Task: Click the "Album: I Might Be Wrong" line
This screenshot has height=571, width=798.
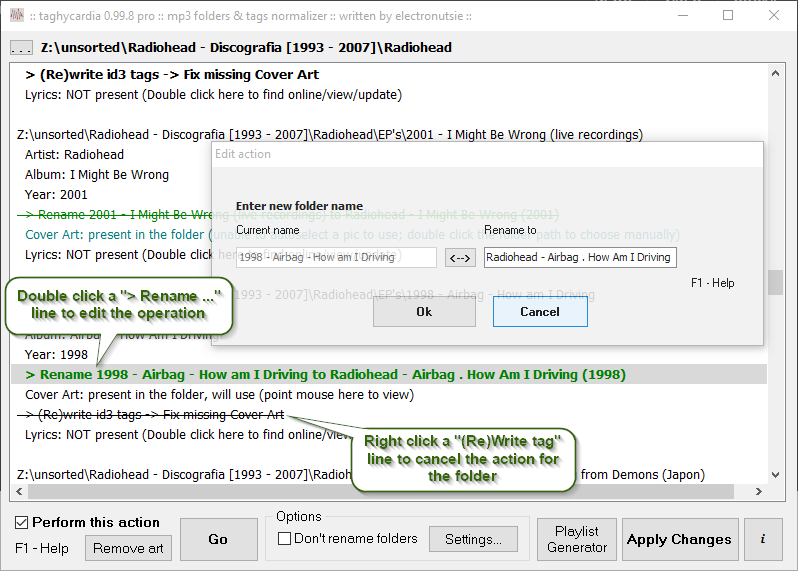Action: point(97,175)
